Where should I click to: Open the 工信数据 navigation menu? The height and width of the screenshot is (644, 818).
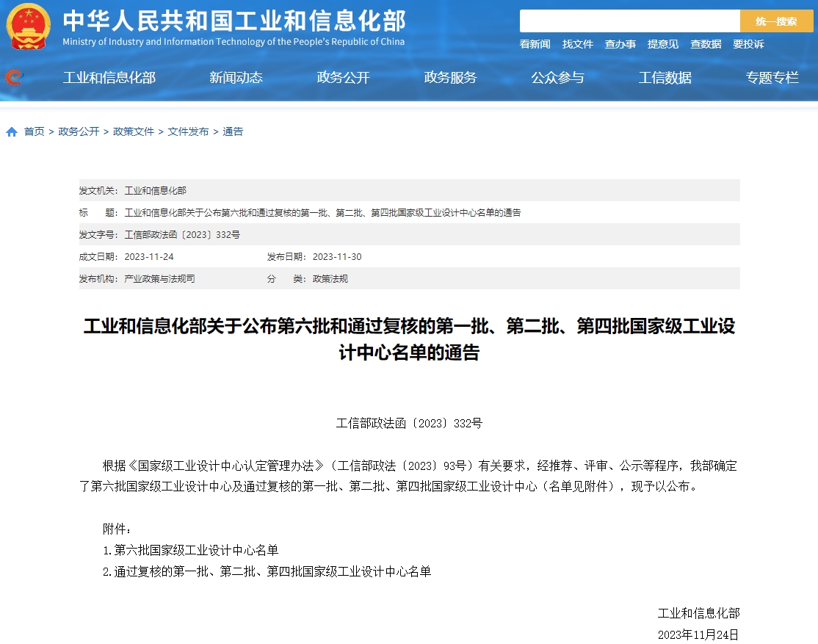[x=665, y=78]
